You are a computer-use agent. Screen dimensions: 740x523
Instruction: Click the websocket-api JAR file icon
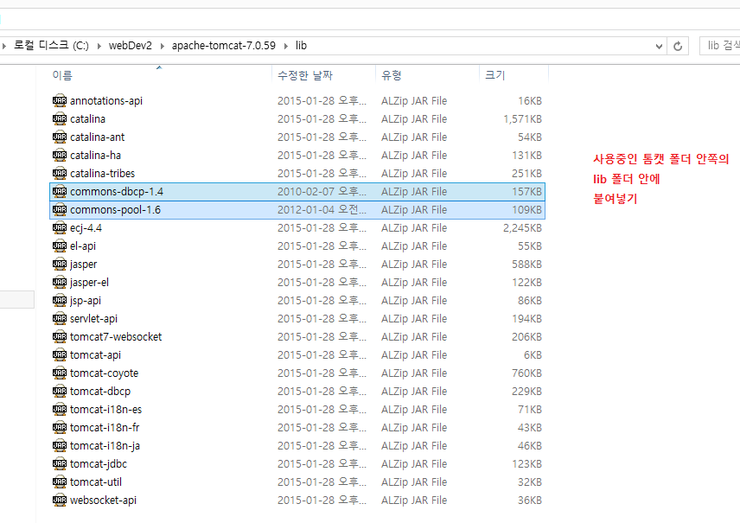click(x=59, y=500)
